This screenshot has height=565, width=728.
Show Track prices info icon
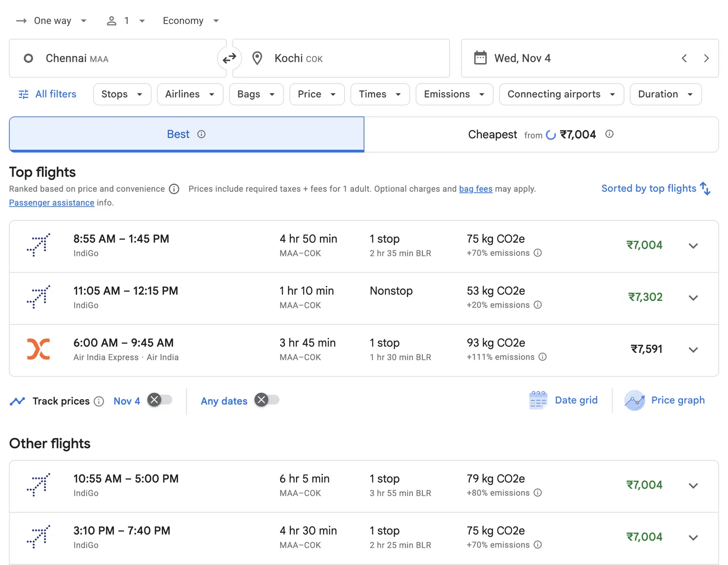click(x=99, y=401)
